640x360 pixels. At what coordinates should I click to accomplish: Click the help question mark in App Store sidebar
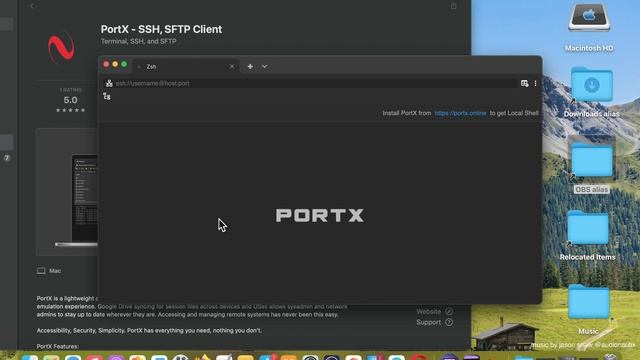click(7, 158)
